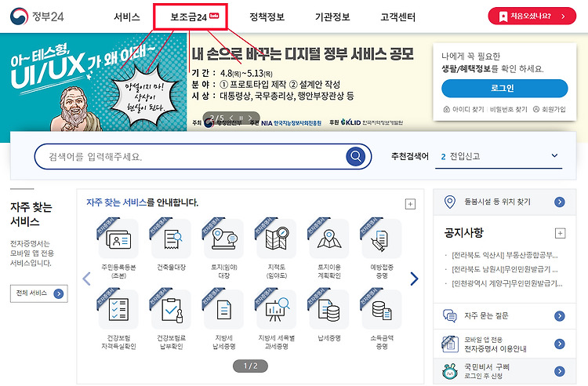Click the blue 로그인 button
Image resolution: width=588 pixels, height=386 pixels.
click(x=504, y=89)
